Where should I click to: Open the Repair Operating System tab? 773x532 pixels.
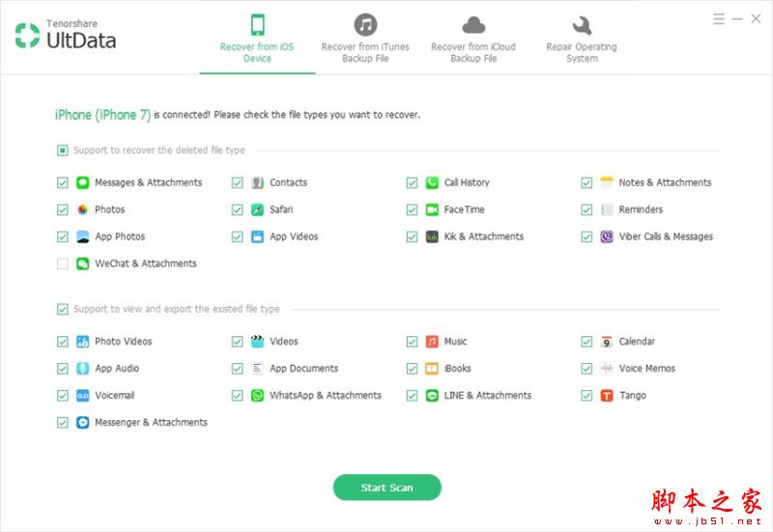[582, 40]
